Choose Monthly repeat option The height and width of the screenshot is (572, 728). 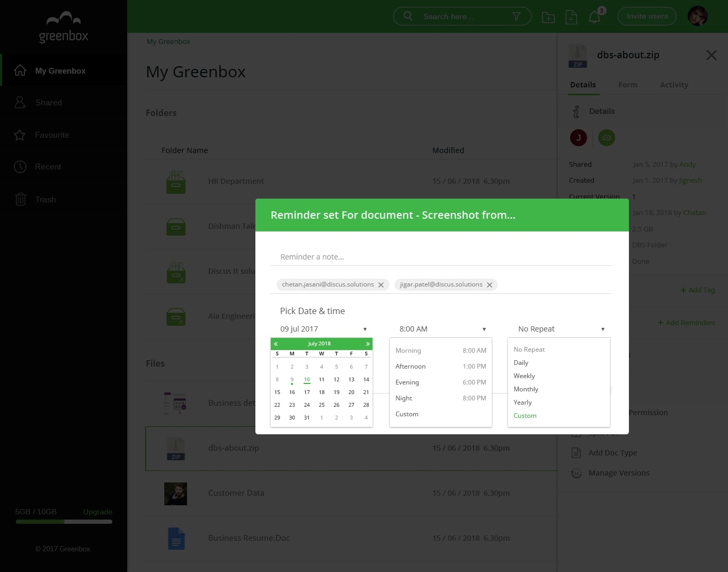point(526,389)
